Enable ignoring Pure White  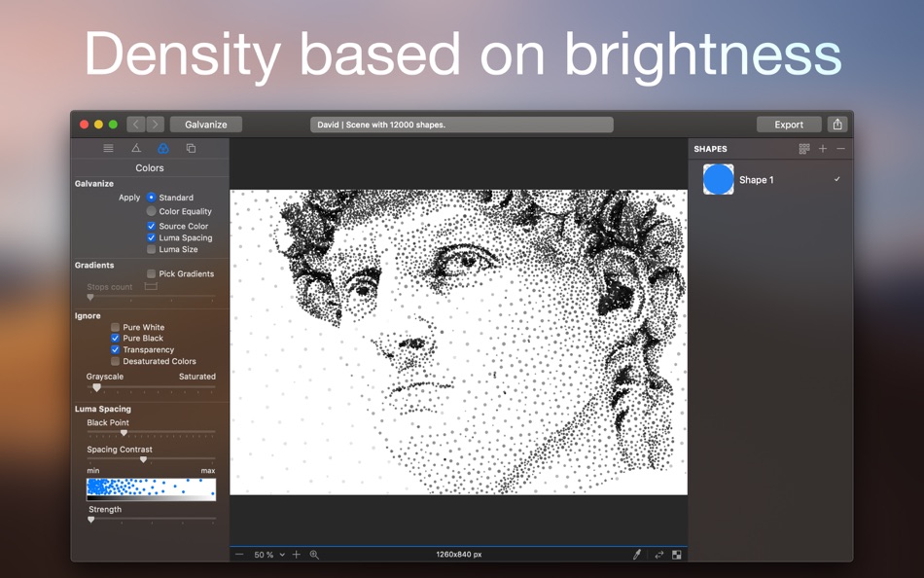click(x=116, y=327)
